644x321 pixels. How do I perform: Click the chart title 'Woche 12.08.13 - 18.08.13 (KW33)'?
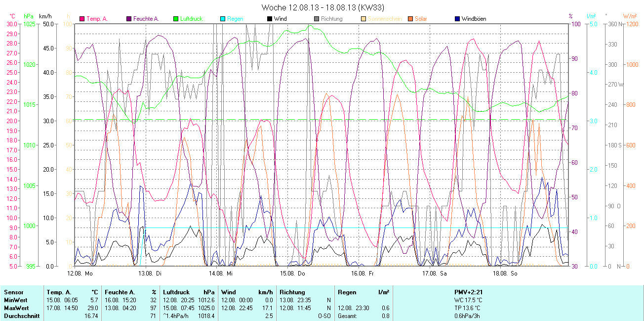click(323, 7)
